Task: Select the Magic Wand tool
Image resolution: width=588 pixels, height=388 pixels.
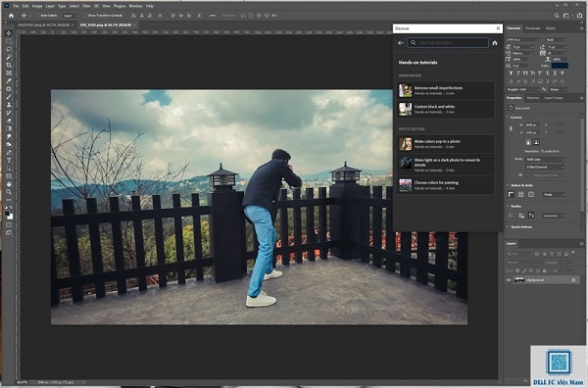Action: 9,57
